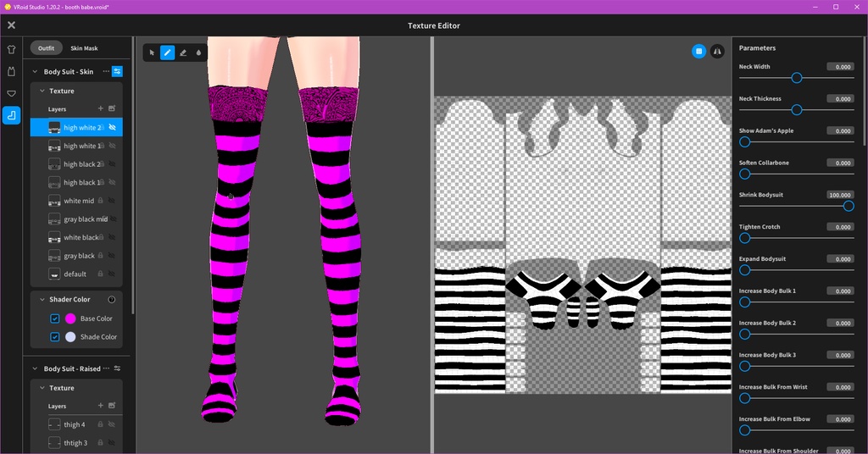Uncheck the Base Color checkbox

pyautogui.click(x=55, y=318)
